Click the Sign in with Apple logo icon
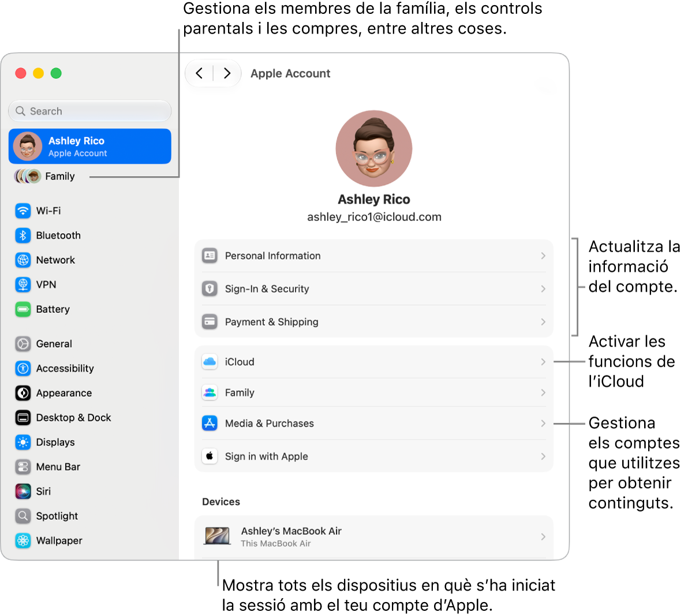This screenshot has height=616, width=688. pos(210,456)
